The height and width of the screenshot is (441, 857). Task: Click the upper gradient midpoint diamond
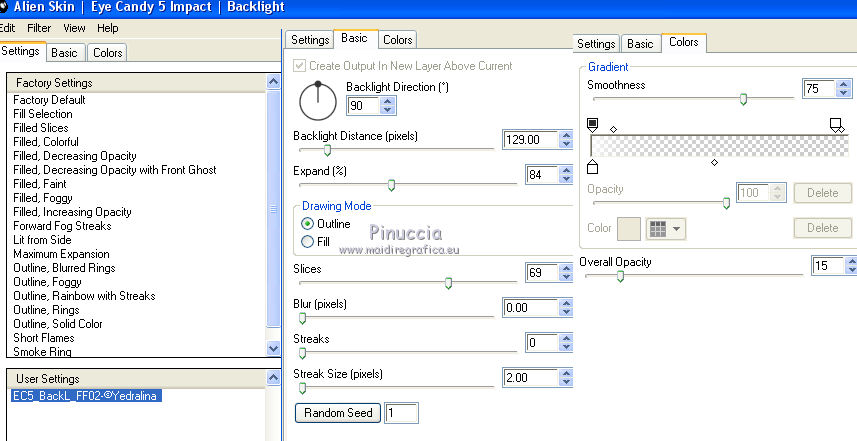point(613,130)
